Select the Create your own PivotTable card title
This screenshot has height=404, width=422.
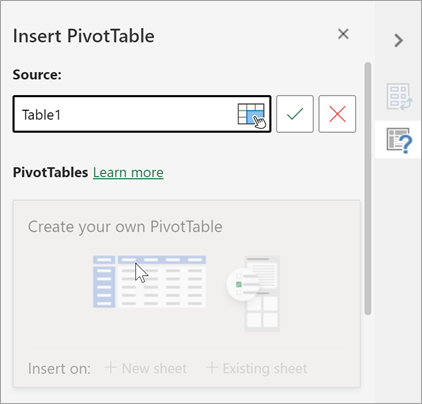tap(125, 227)
